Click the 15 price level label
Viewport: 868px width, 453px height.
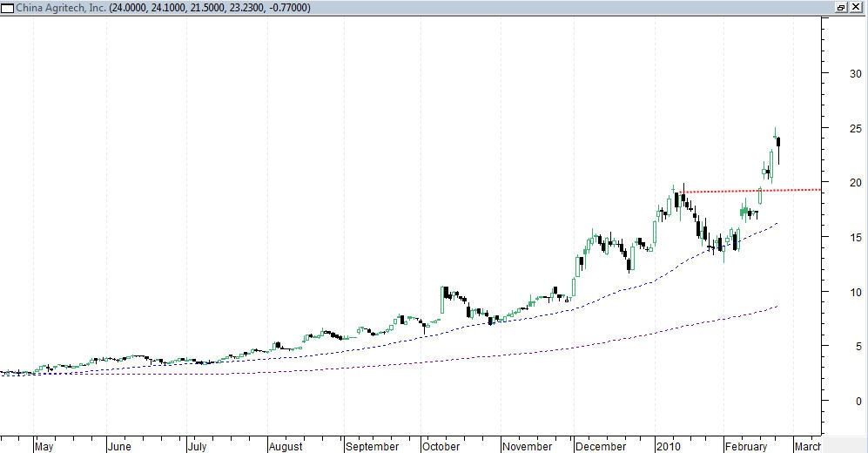[856, 238]
